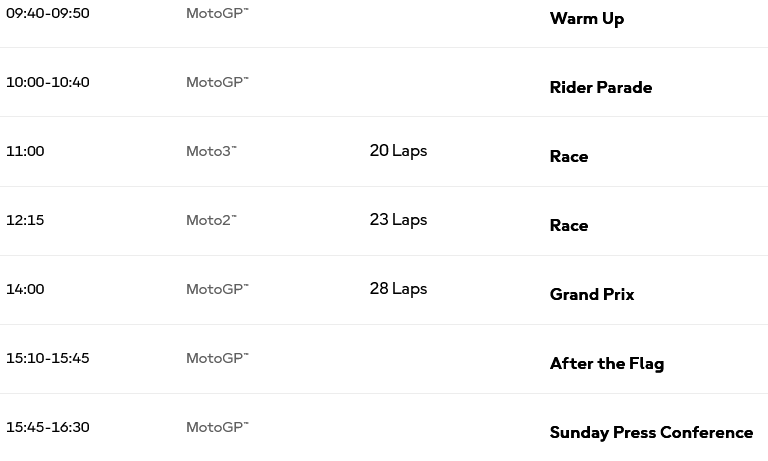The width and height of the screenshot is (768, 461).
Task: Select the 11:00 start time
Action: click(x=25, y=151)
